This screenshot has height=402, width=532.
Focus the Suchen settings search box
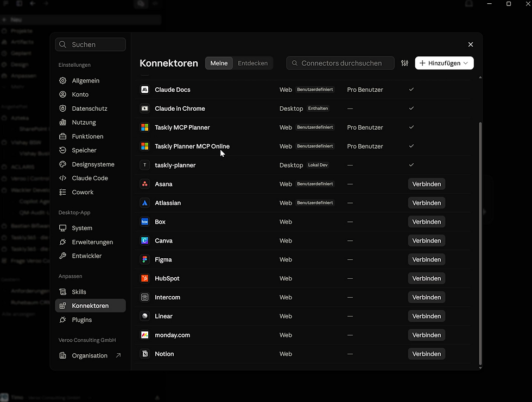tap(91, 44)
